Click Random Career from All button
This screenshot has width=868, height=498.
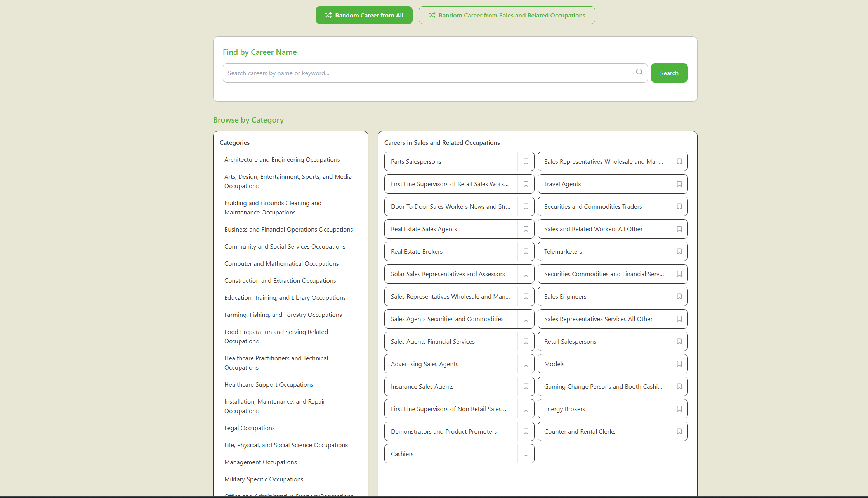coord(364,15)
